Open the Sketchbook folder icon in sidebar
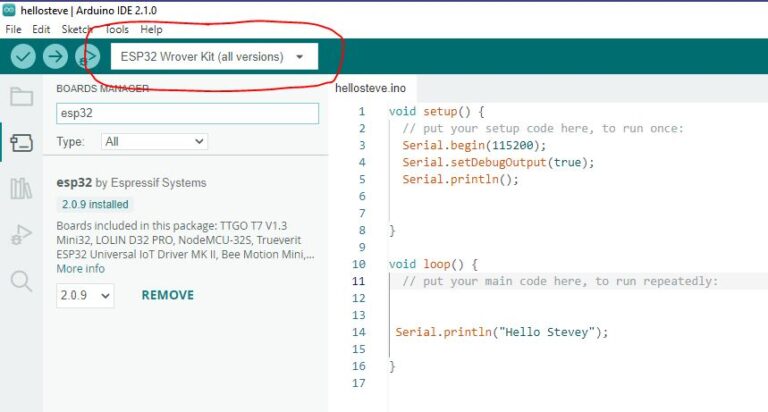 pos(21,97)
